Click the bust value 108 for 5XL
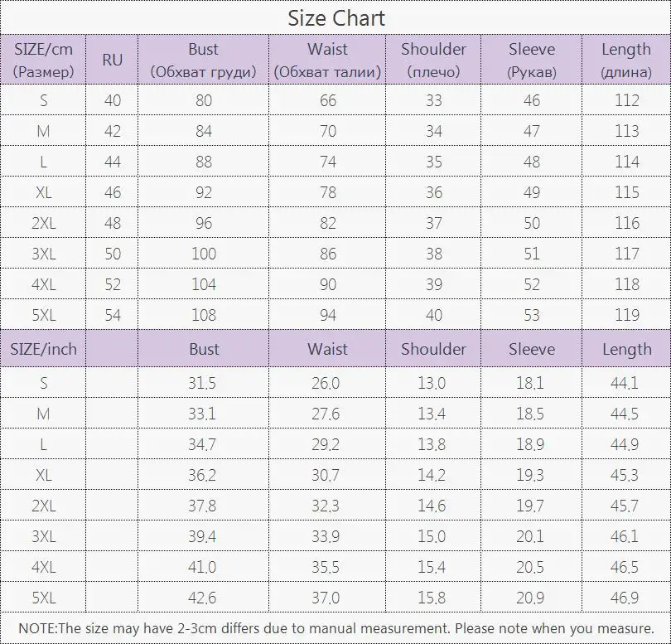The width and height of the screenshot is (671, 644). point(204,315)
